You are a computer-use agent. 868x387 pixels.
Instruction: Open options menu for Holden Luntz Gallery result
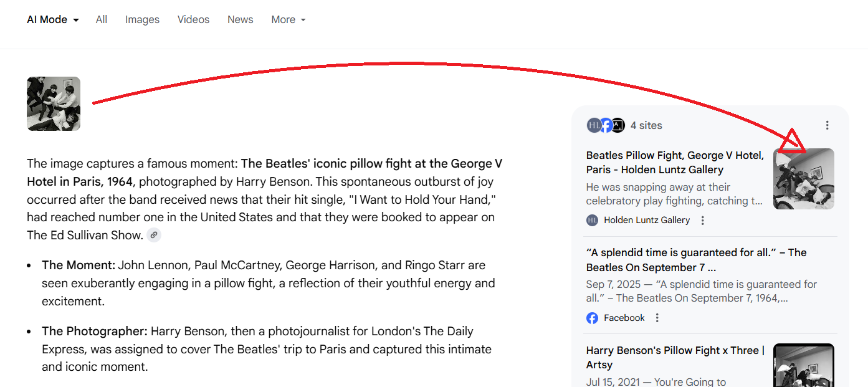coord(703,220)
